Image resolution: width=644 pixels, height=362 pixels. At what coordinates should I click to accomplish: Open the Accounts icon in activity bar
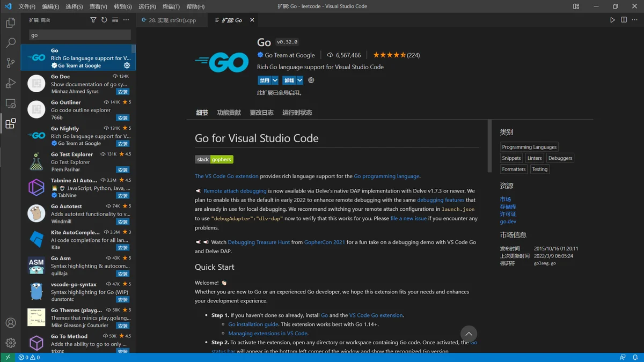tap(10, 323)
